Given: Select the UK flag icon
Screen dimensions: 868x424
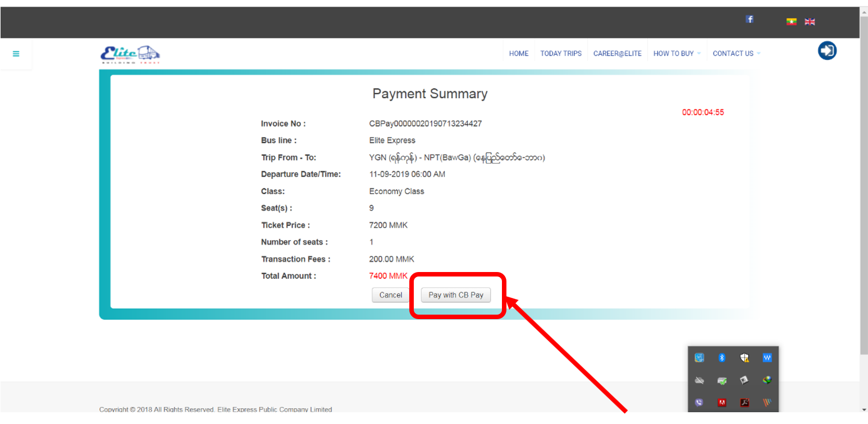Looking at the screenshot, I should click(x=810, y=21).
